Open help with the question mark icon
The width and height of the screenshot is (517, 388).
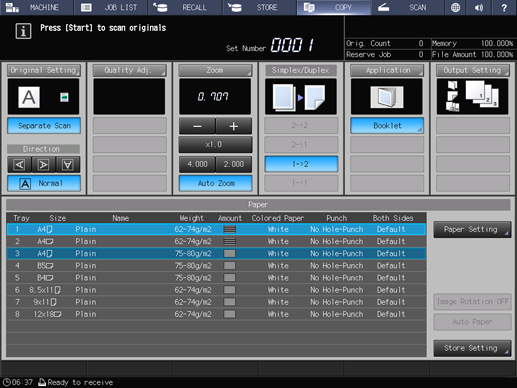coord(504,7)
